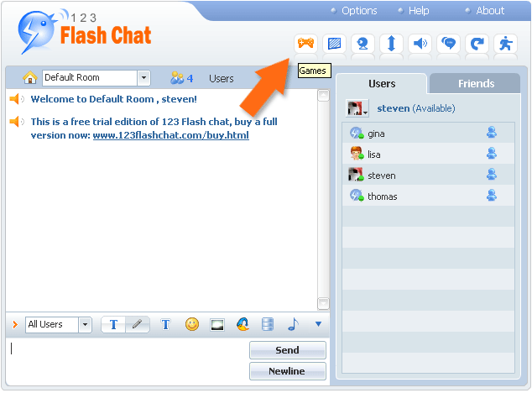The image size is (532, 393).
Task: Click the orange arrow beside All Users
Action: pyautogui.click(x=15, y=325)
